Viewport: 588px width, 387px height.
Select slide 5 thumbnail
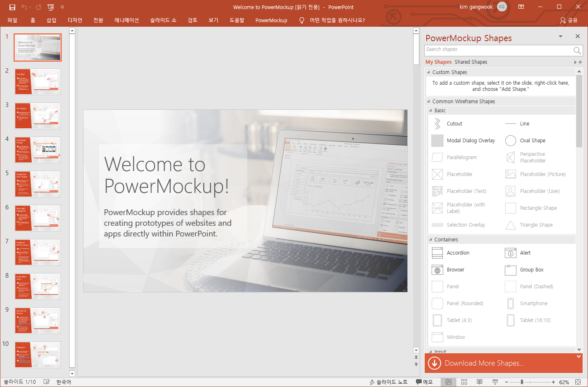click(38, 184)
